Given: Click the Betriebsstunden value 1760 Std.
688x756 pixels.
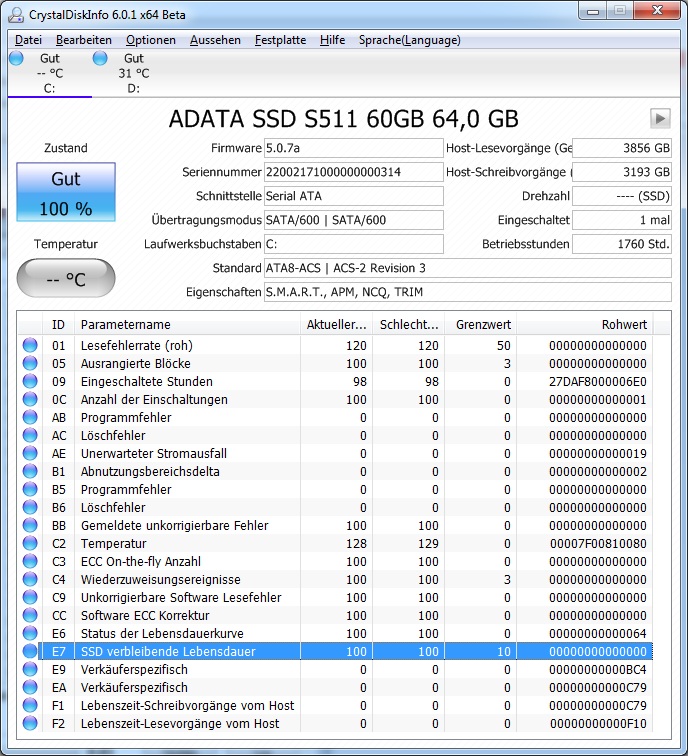Looking at the screenshot, I should (621, 244).
